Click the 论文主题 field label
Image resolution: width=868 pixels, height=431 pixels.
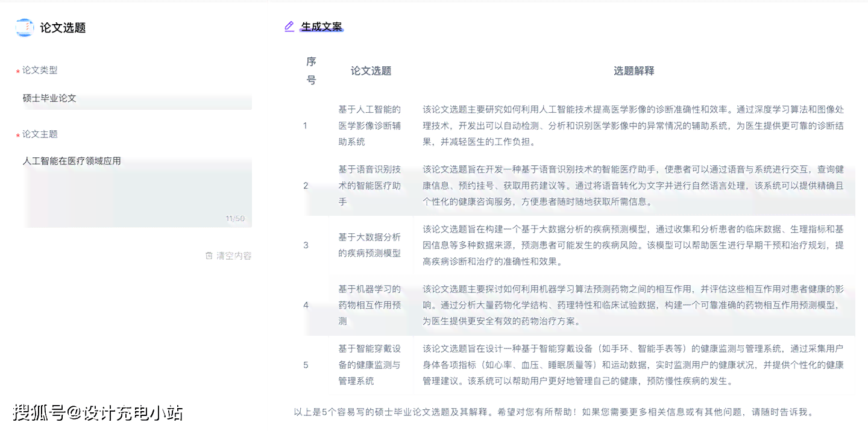pos(40,134)
